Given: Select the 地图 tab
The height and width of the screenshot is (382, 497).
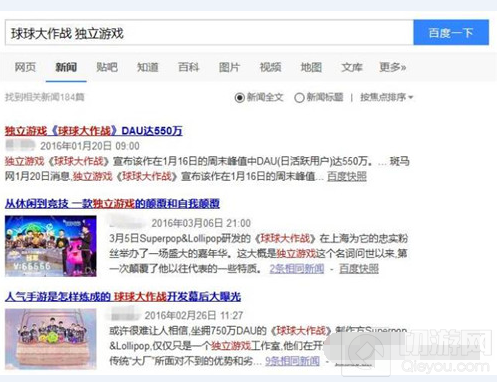Looking at the screenshot, I should [x=311, y=67].
